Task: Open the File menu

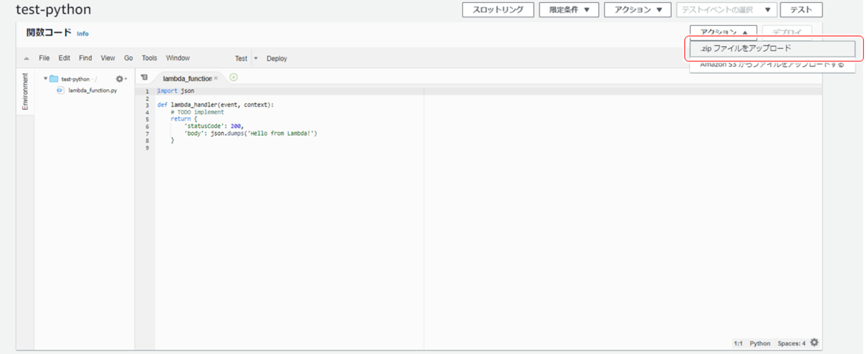Action: tap(44, 58)
